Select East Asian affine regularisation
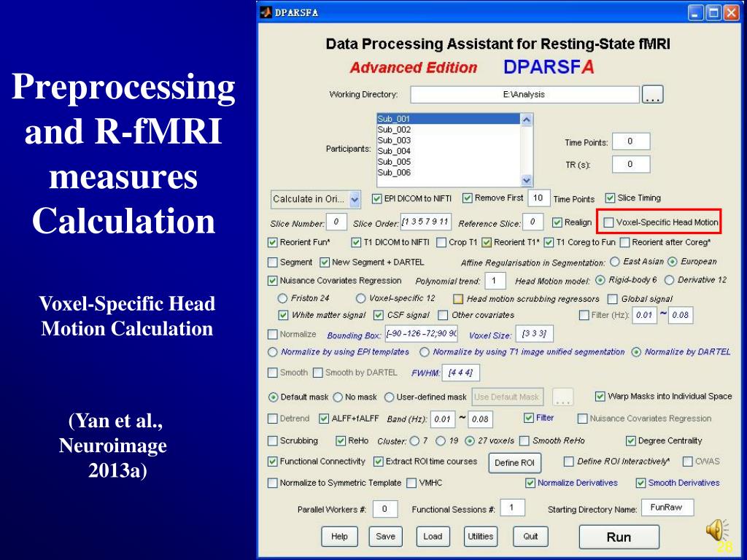Screen dimensions: 747x560 [615, 262]
